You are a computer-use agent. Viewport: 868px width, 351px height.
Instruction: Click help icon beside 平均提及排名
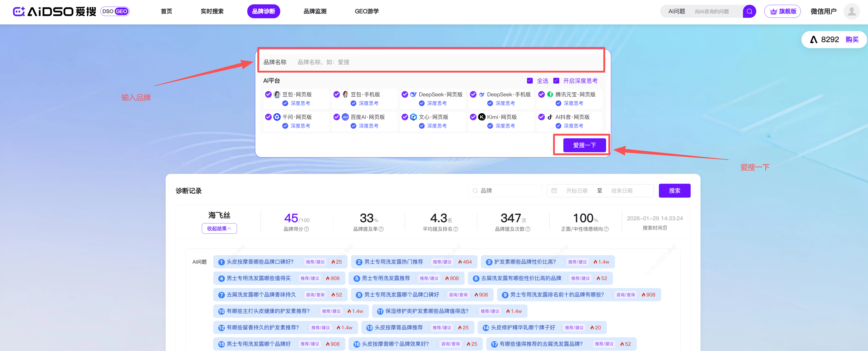[x=455, y=229]
